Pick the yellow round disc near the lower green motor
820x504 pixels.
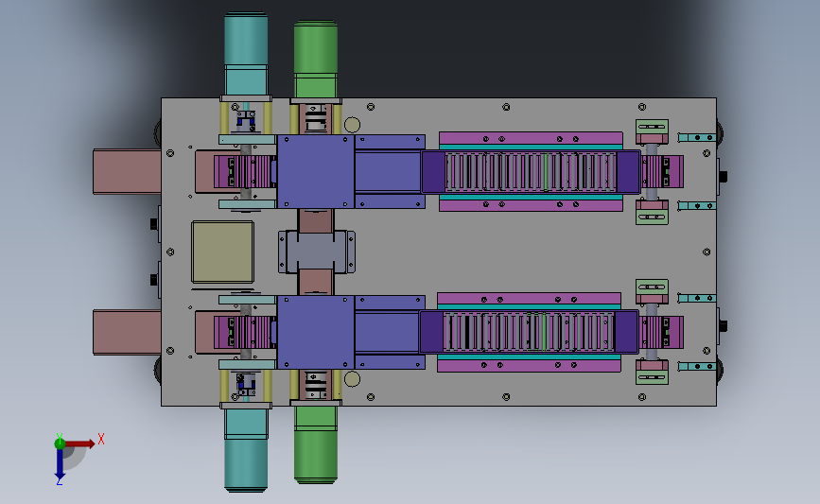pos(352,378)
